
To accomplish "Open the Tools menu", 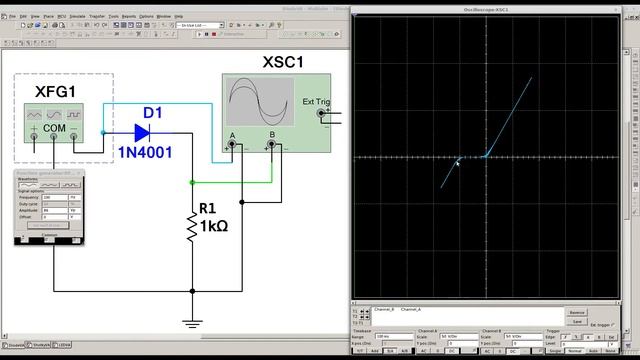I will click(113, 17).
